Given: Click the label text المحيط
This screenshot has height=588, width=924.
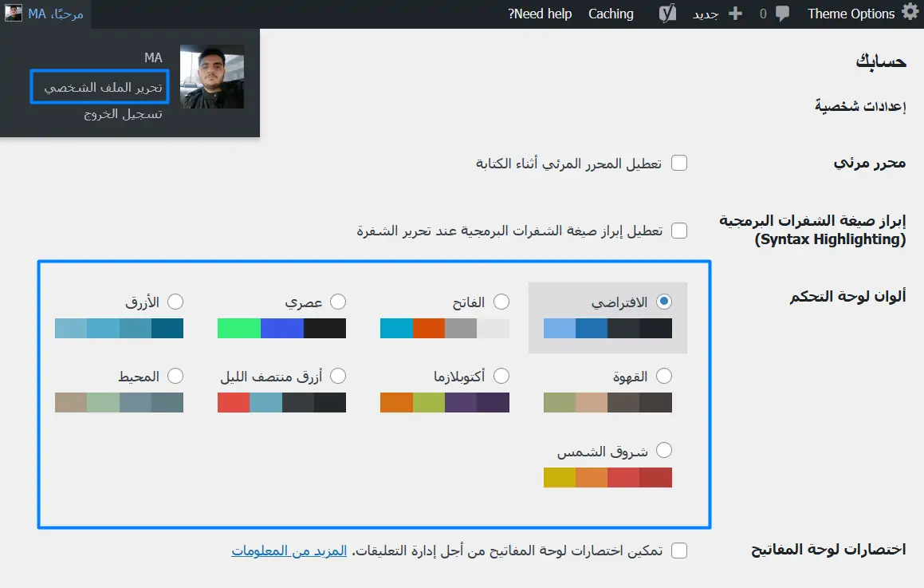Looking at the screenshot, I should (x=139, y=377).
